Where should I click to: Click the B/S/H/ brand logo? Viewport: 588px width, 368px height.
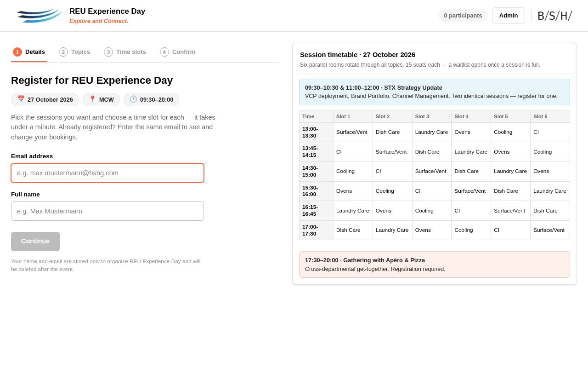[x=555, y=16]
